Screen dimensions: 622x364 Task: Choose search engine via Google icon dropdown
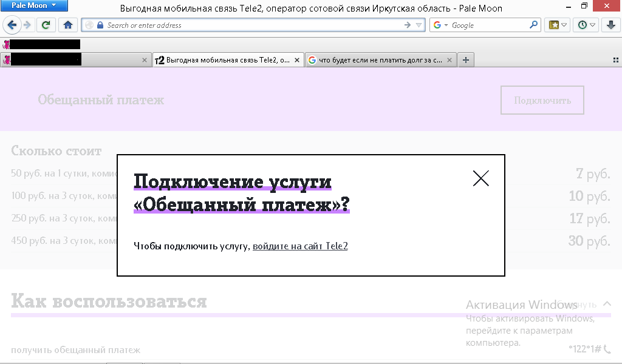pyautogui.click(x=440, y=25)
